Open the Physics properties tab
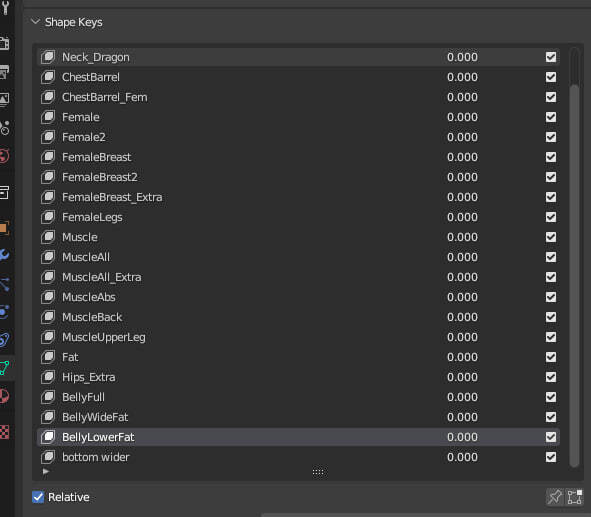The height and width of the screenshot is (517, 591). 5,312
